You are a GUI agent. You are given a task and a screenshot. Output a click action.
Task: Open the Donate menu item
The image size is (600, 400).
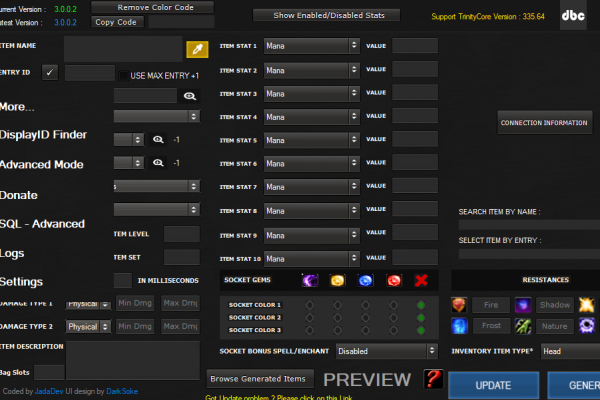tap(19, 195)
